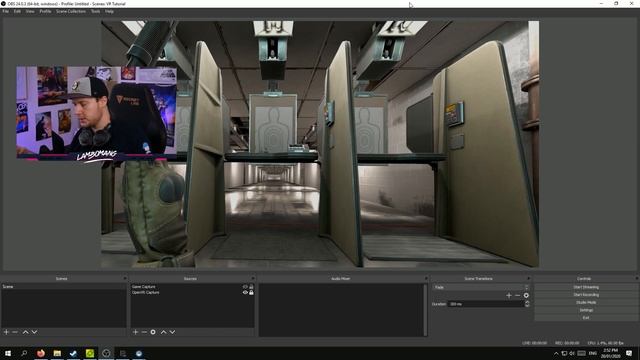Screen dimensions: 640x360
Task: Open transition properties gear icon
Action: pos(526,295)
